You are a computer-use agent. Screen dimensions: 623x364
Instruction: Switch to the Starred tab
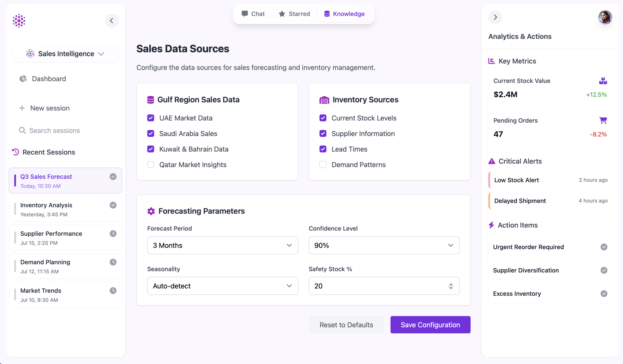[x=294, y=14]
